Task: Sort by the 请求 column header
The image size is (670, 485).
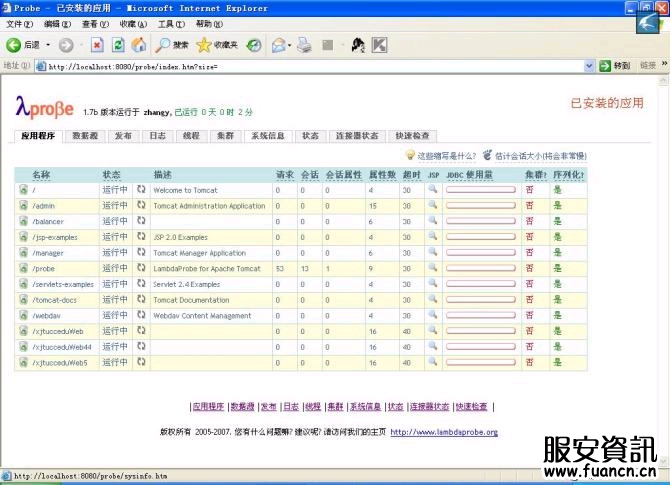Action: [285, 175]
